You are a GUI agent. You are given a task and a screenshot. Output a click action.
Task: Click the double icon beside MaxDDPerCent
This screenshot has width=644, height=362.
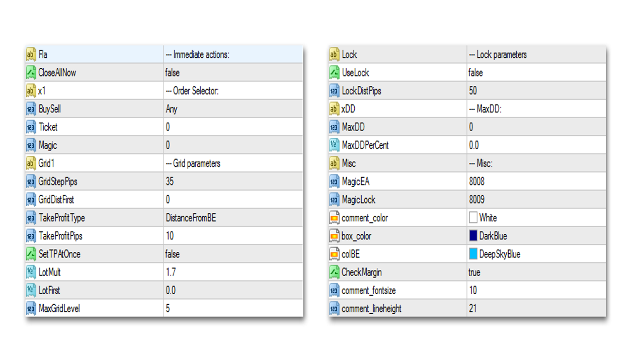coord(334,145)
